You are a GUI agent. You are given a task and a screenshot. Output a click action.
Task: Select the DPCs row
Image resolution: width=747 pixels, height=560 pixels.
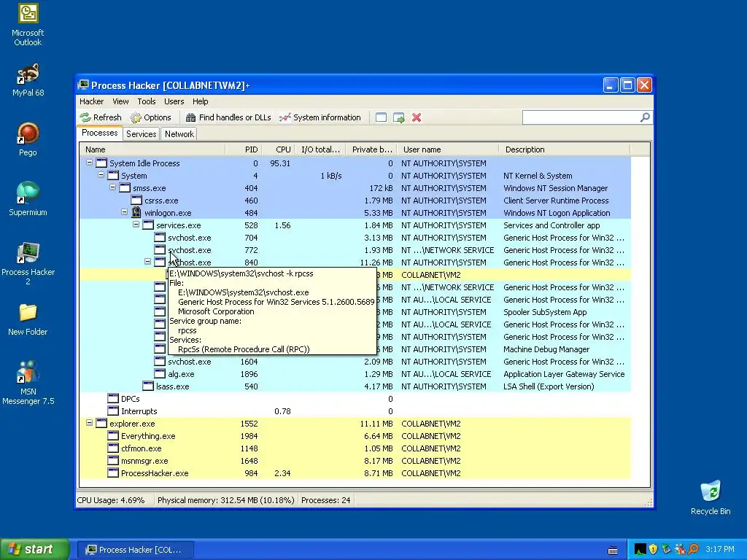point(355,399)
